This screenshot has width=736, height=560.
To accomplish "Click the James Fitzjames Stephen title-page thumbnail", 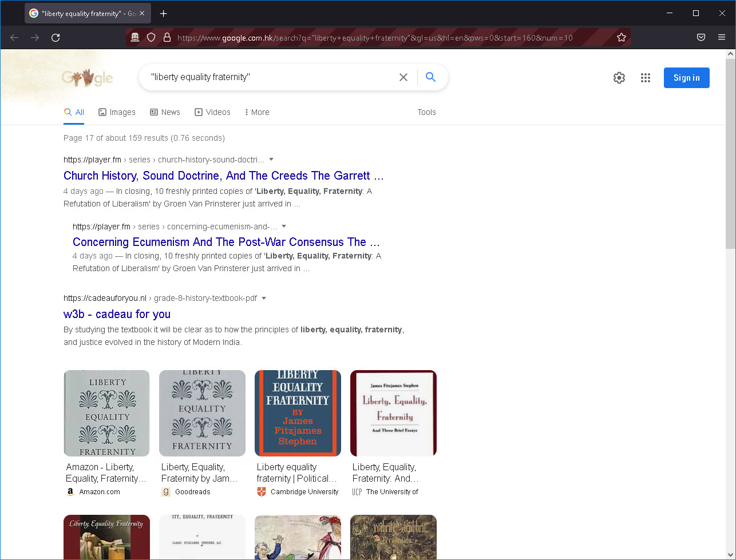I will pos(202,537).
